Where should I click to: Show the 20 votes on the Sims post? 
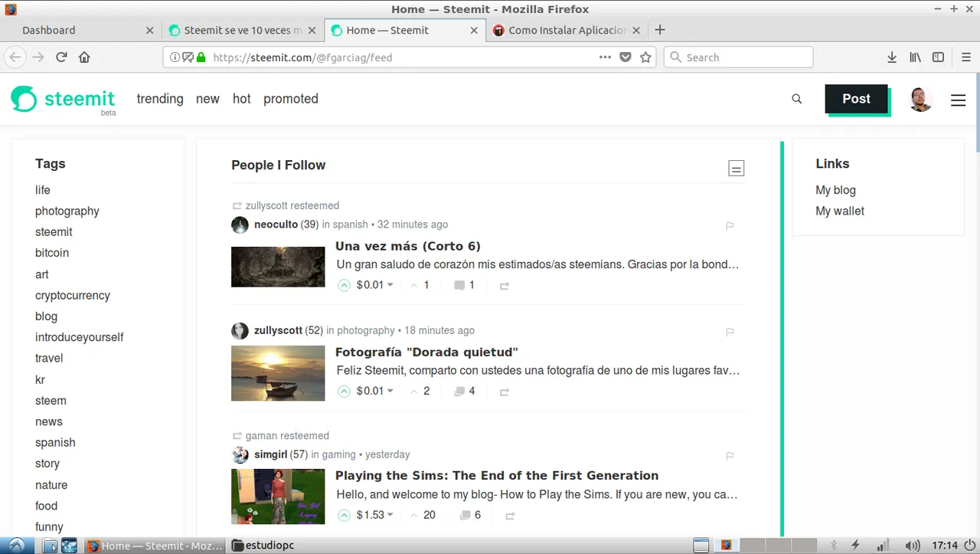coord(423,515)
